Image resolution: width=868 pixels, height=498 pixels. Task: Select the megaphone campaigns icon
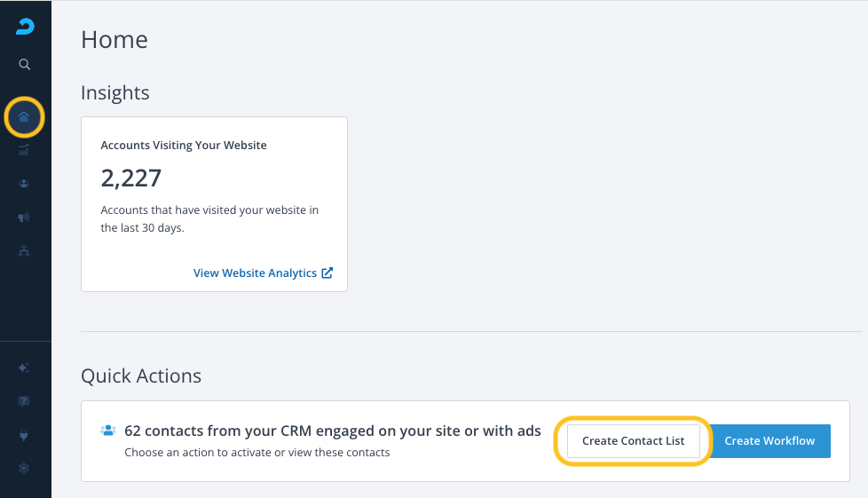[x=24, y=217]
